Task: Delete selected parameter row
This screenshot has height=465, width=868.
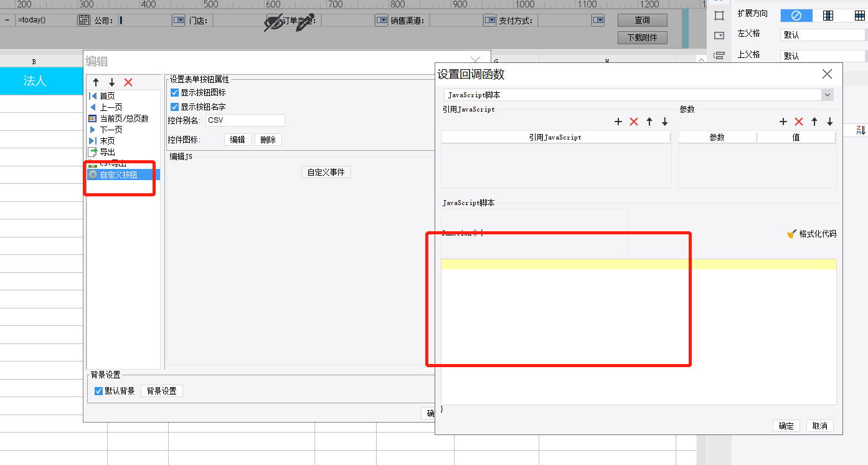Action: click(x=799, y=122)
